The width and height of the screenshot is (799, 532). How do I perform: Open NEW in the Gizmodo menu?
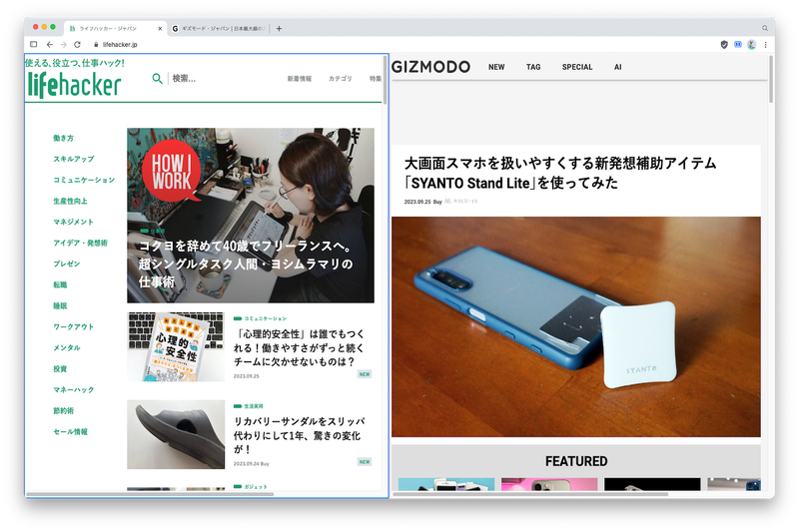click(x=496, y=67)
